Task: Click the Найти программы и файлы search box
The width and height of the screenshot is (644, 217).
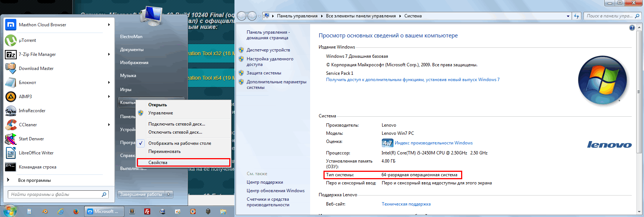Action: tap(58, 194)
